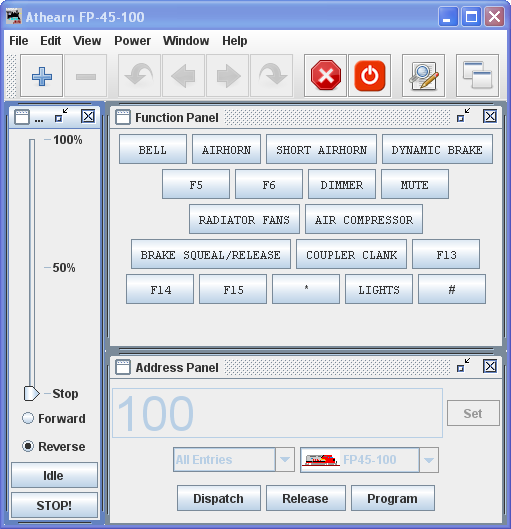Iconify the Function Panel frame

[x=463, y=115]
